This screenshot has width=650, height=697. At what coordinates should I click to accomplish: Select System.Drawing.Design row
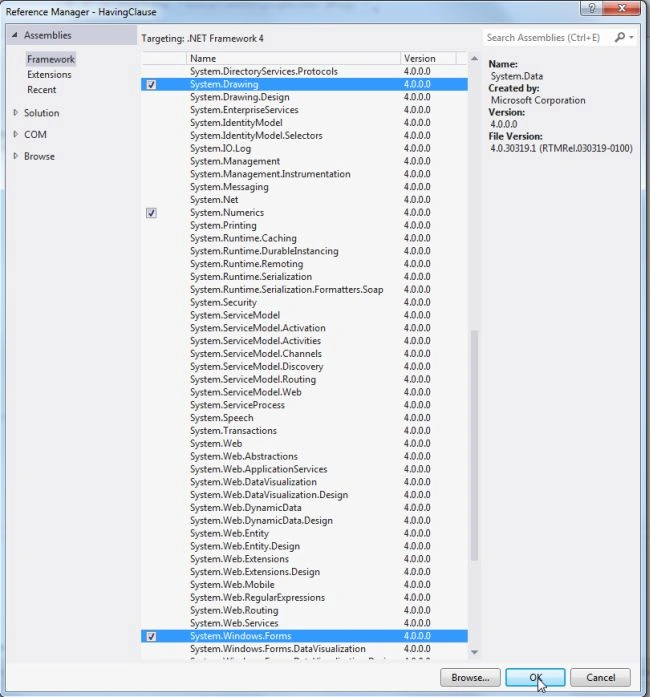click(x=305, y=97)
